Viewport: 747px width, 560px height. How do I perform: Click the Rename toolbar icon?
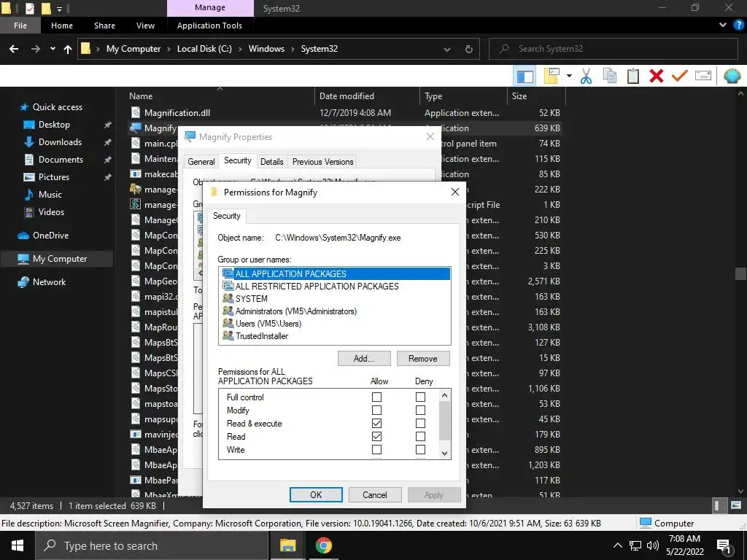(x=703, y=76)
